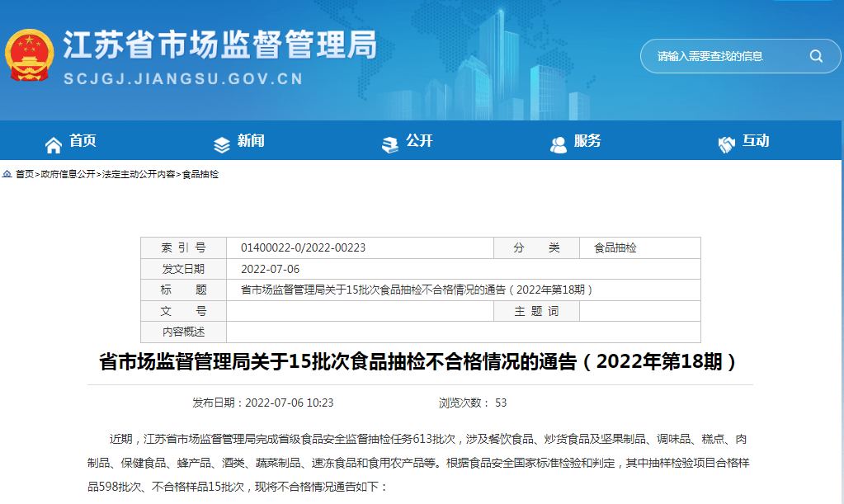Click the 索引号 label cell
844x504 pixels.
183,248
